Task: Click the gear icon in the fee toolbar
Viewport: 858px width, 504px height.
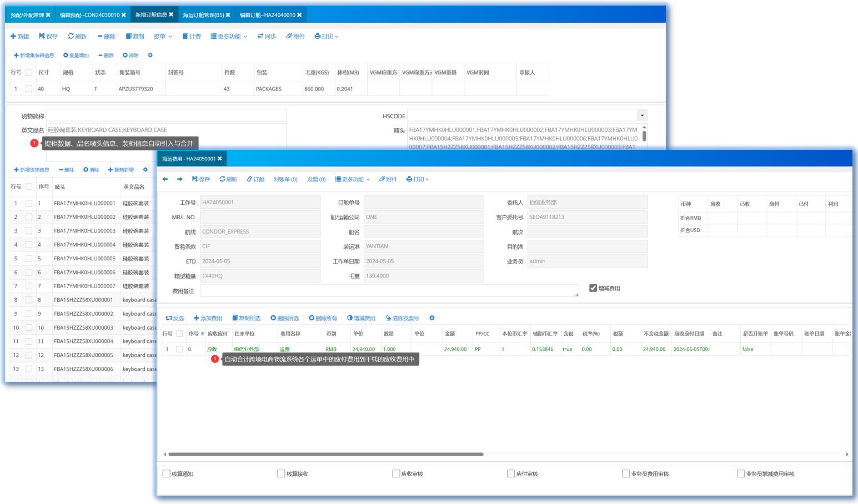Action: [431, 318]
